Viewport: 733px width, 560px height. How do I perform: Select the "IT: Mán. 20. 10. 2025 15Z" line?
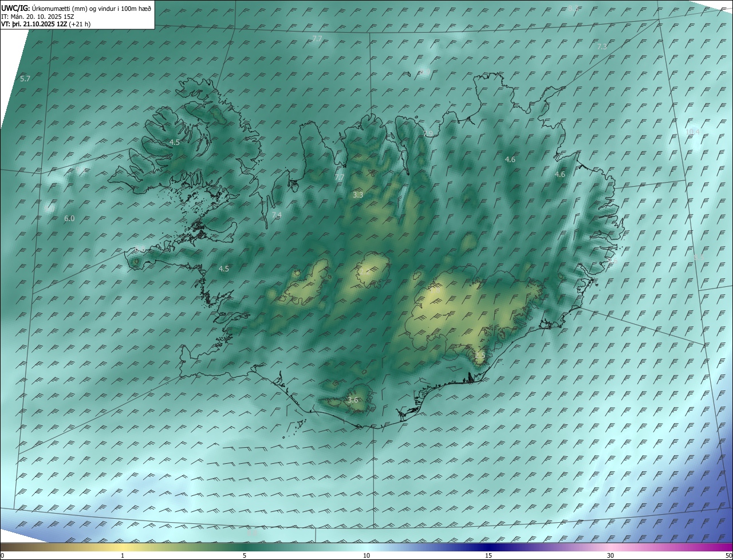tap(39, 17)
